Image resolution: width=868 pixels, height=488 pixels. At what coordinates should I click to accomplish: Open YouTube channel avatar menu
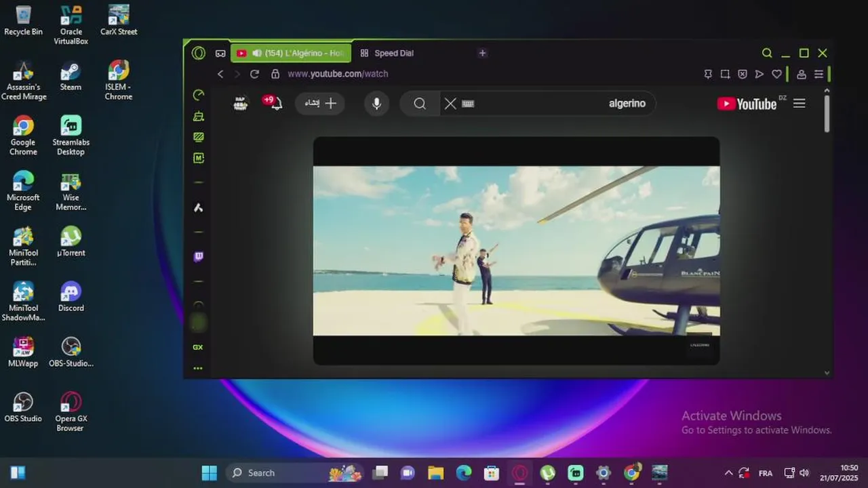240,104
